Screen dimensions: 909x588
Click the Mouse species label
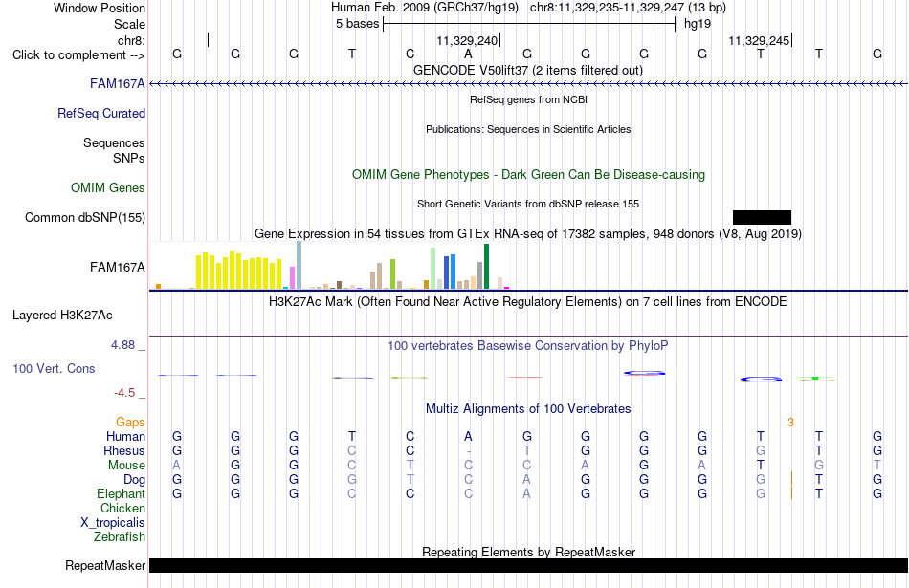click(126, 466)
